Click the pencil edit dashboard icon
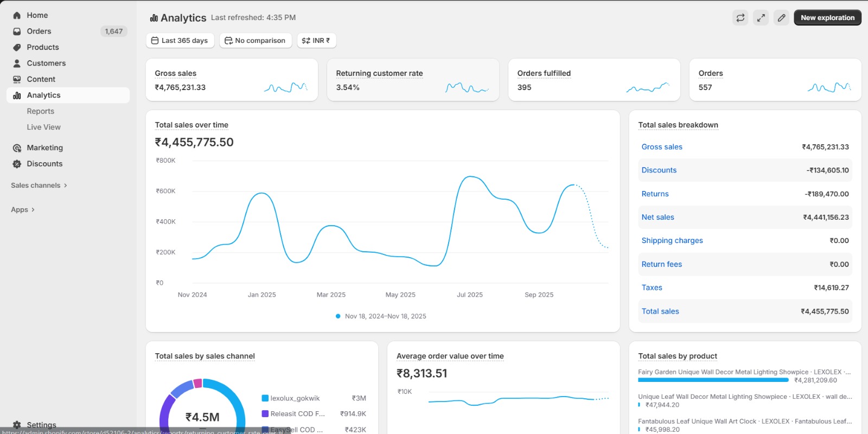This screenshot has width=868, height=434. [781, 18]
